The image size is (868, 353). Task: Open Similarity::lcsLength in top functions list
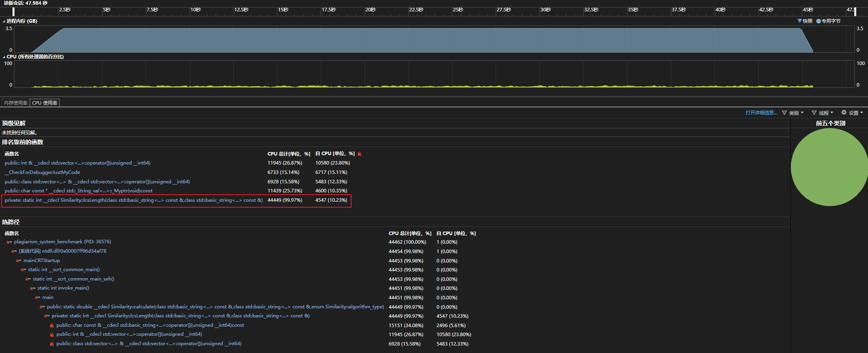[x=134, y=200]
